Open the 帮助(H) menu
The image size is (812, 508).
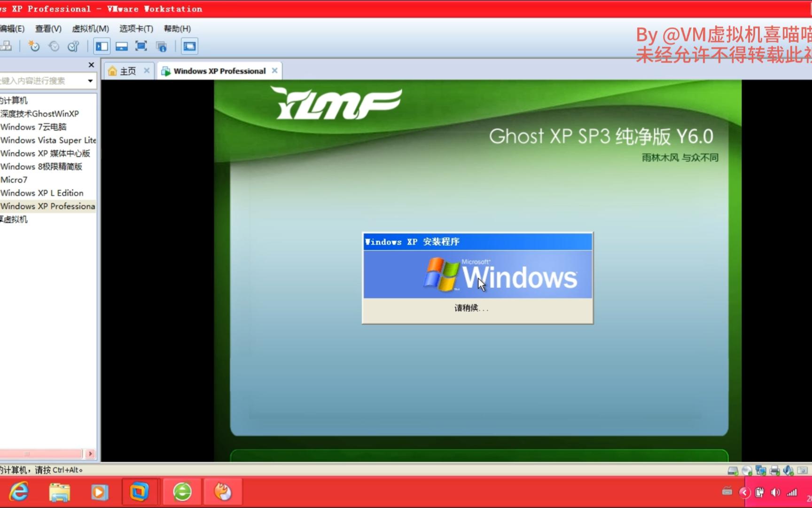[177, 29]
